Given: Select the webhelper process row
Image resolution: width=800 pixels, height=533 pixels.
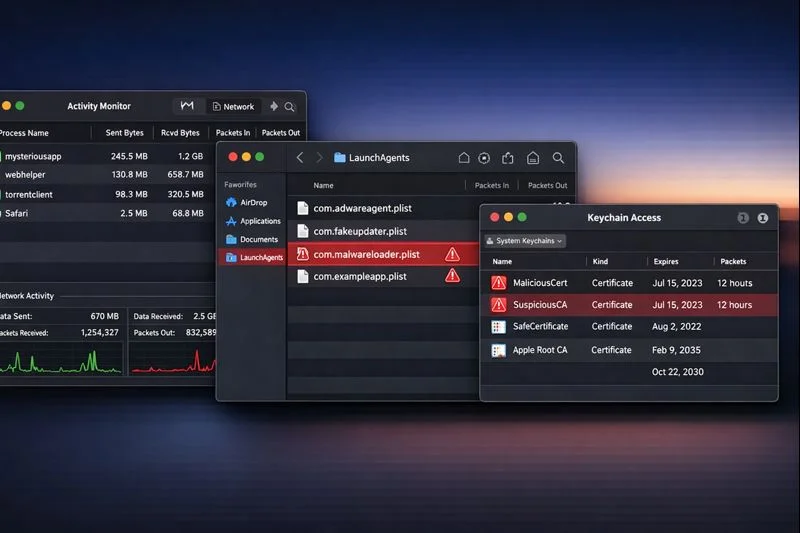Looking at the screenshot, I should point(107,174).
